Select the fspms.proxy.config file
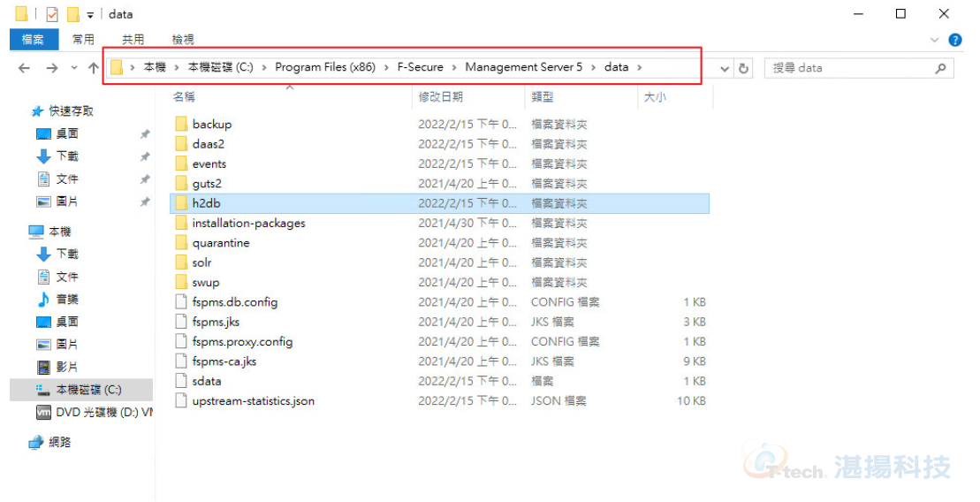The width and height of the screenshot is (980, 502). point(242,342)
